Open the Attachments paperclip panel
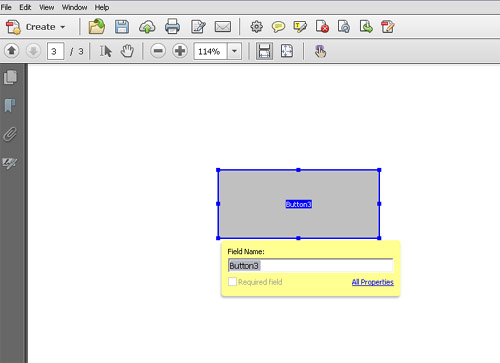The image size is (500, 363). tap(10, 134)
